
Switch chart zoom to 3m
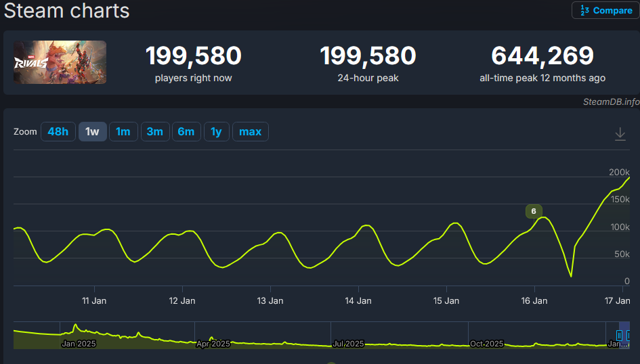tap(155, 132)
